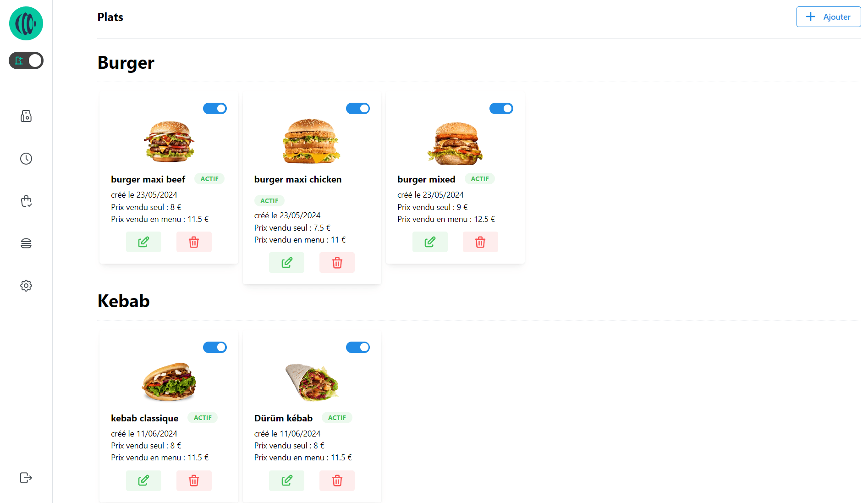The image size is (868, 503).
Task: Delete the burger maxi chicken dish
Action: pyautogui.click(x=337, y=263)
